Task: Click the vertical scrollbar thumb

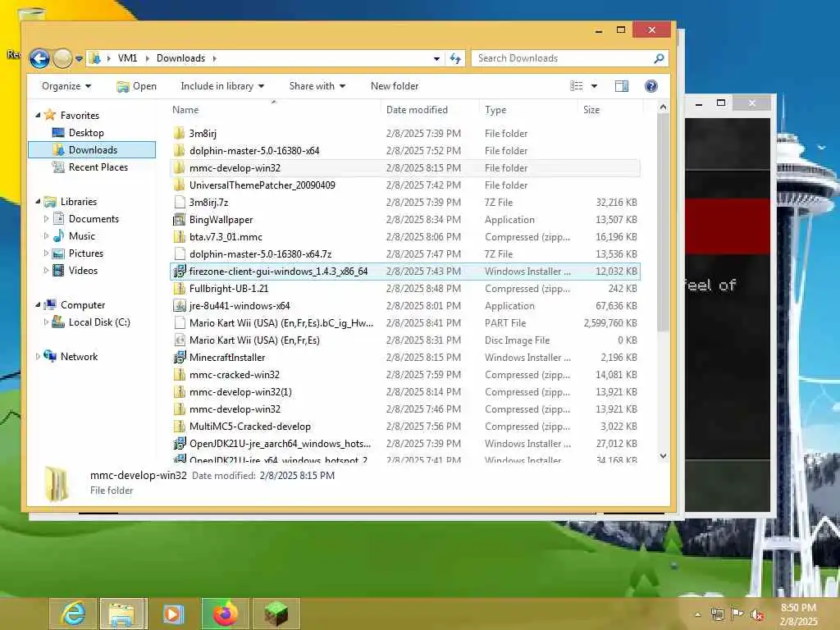Action: coord(663,222)
